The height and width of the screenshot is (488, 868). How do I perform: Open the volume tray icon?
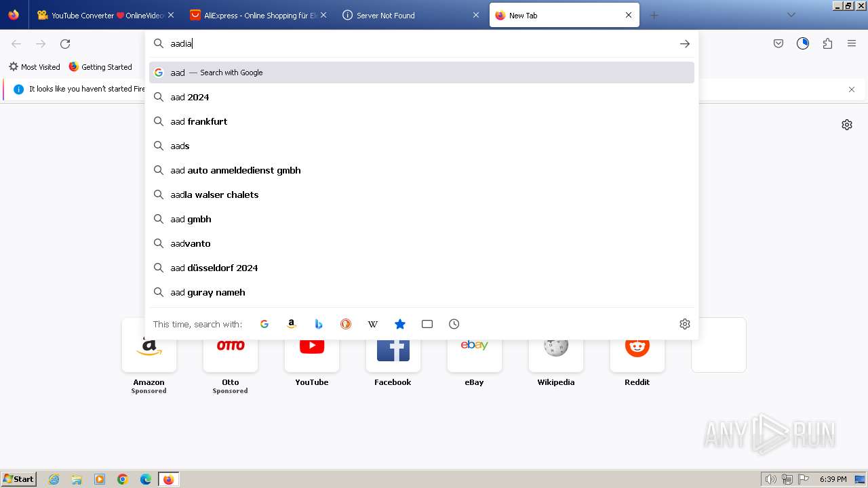770,479
